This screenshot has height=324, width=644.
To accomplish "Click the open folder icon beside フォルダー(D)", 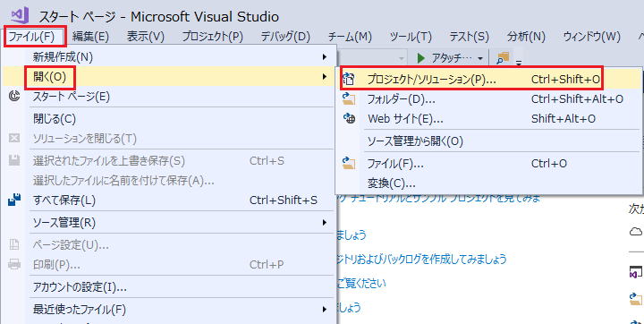I will [x=349, y=98].
